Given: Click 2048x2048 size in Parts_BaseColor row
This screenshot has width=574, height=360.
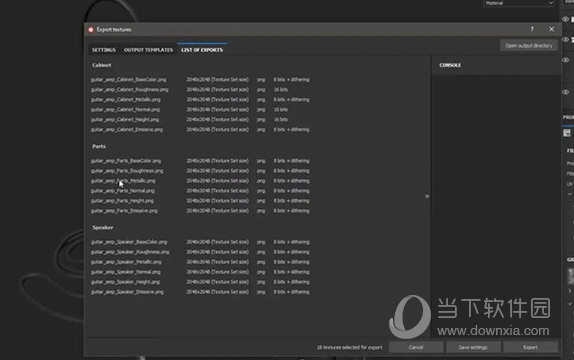Looking at the screenshot, I should pyautogui.click(x=217, y=161).
